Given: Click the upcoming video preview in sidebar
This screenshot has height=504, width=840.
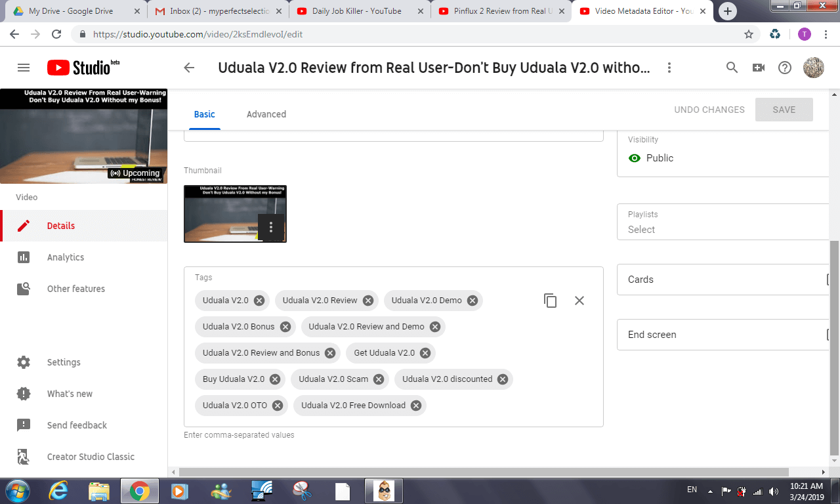Looking at the screenshot, I should click(83, 136).
